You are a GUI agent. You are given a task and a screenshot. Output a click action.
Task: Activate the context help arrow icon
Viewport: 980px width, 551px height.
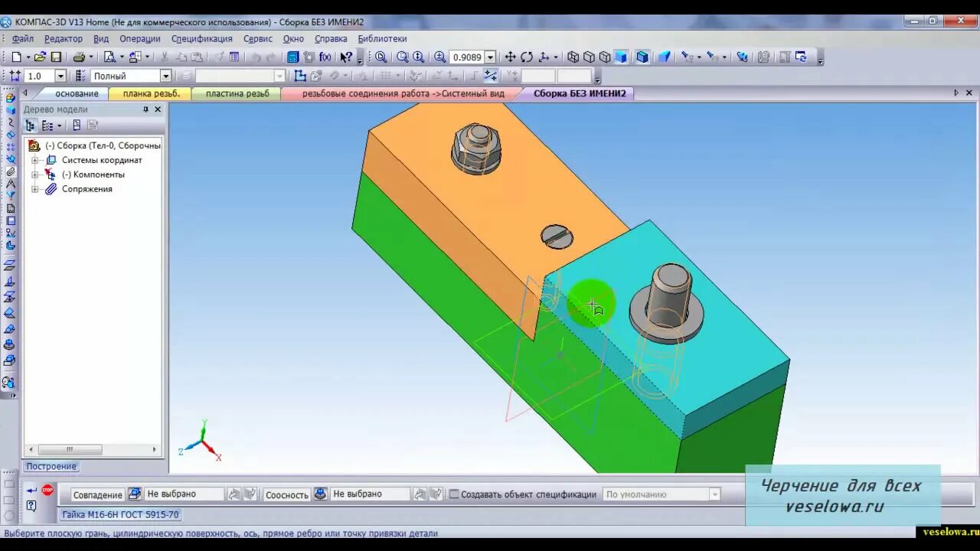[346, 57]
